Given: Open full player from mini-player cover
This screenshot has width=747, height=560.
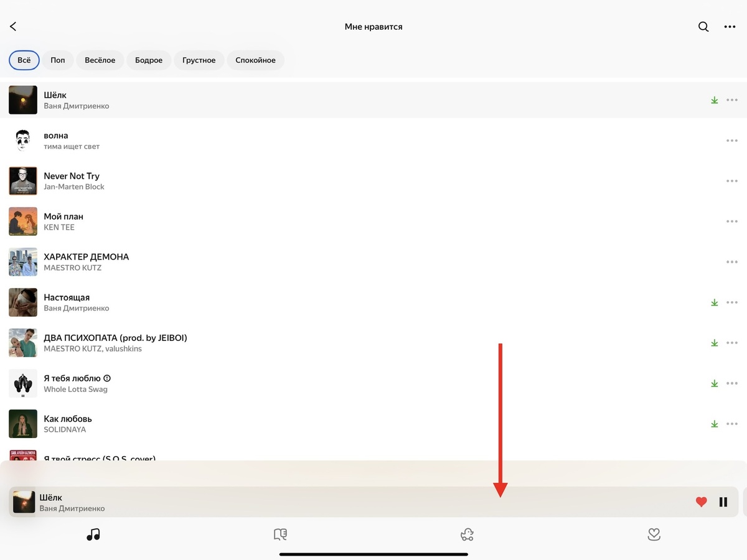Looking at the screenshot, I should [x=24, y=502].
